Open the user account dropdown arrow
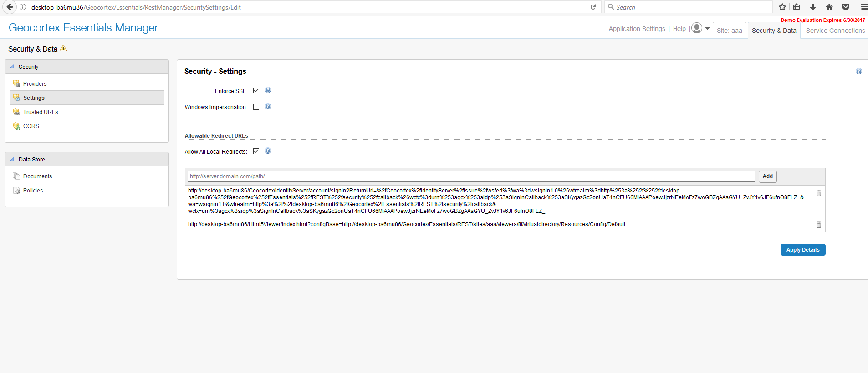Screen dimensions: 868x373 (x=707, y=28)
